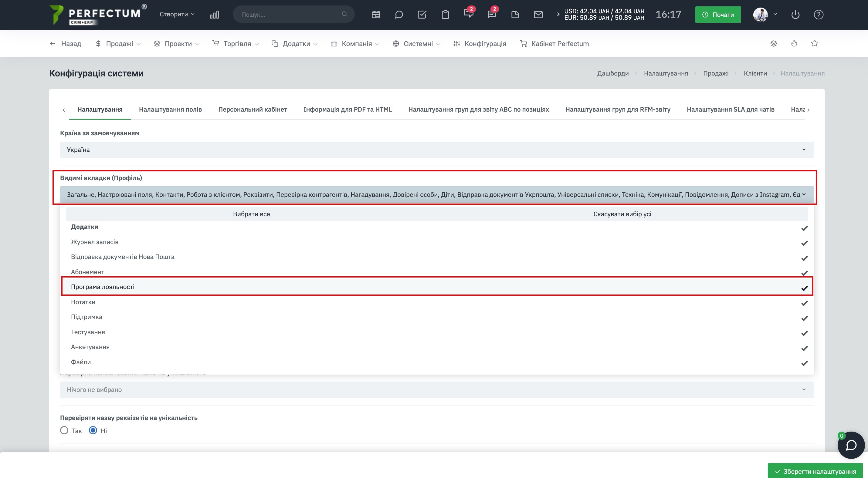
Task: Open 'Клієнти' breadcrumb link
Action: coord(755,73)
